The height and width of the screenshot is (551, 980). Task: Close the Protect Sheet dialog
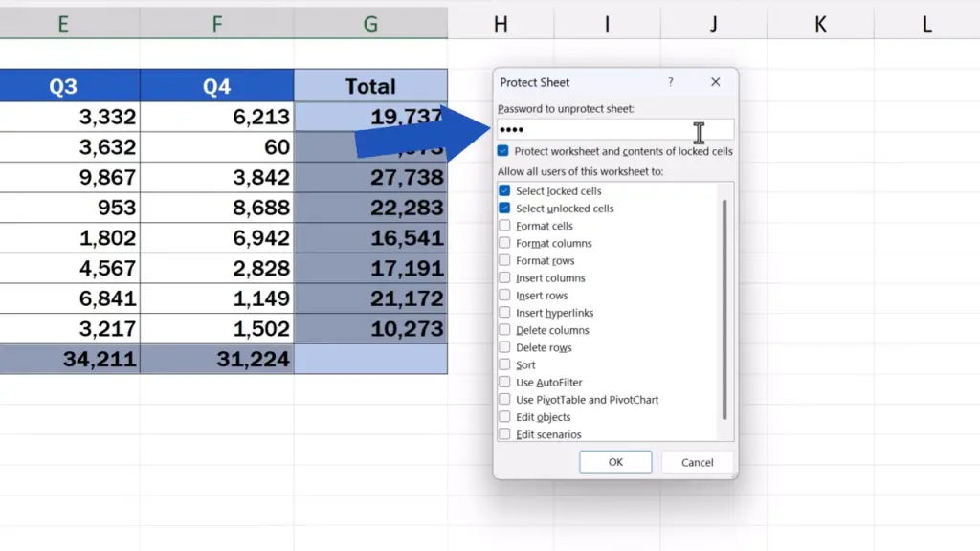click(715, 83)
